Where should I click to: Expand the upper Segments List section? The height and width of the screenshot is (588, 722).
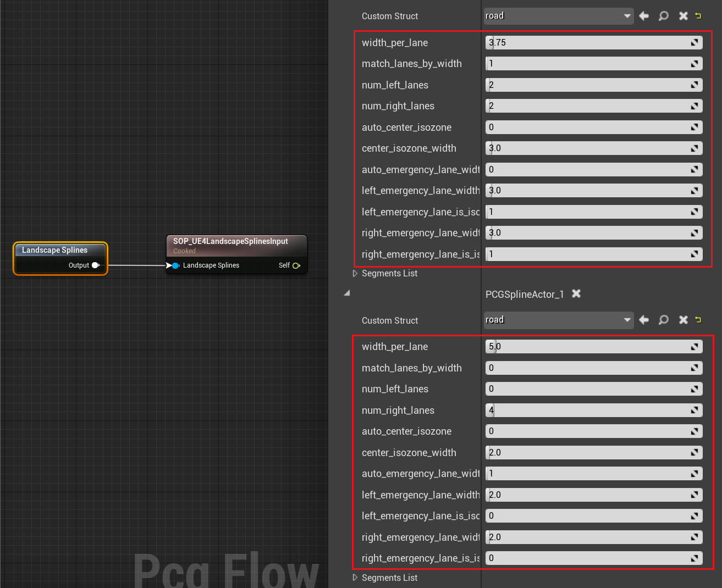click(355, 274)
